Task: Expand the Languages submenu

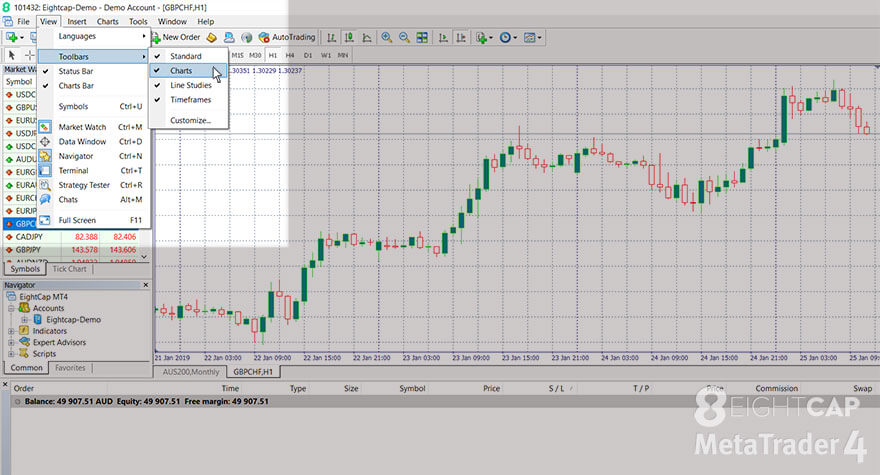Action: click(x=94, y=36)
